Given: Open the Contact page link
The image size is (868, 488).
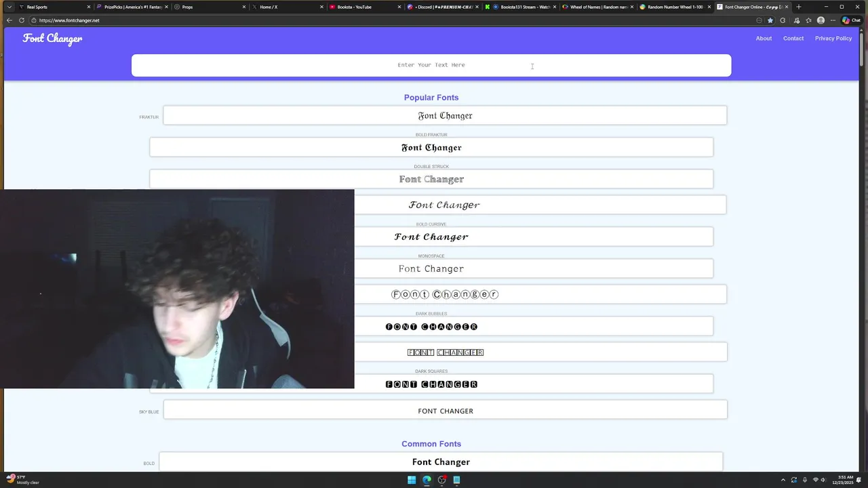Looking at the screenshot, I should pyautogui.click(x=793, y=39).
